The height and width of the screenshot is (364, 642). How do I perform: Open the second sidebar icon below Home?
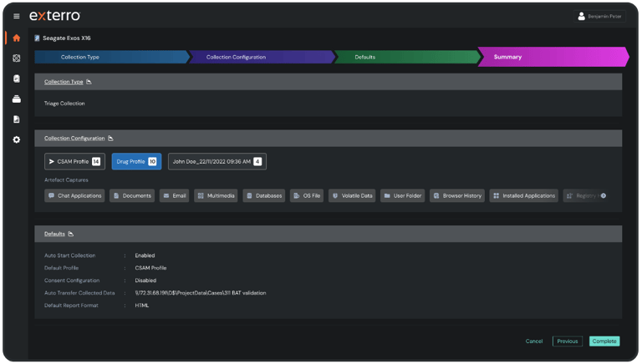17,58
